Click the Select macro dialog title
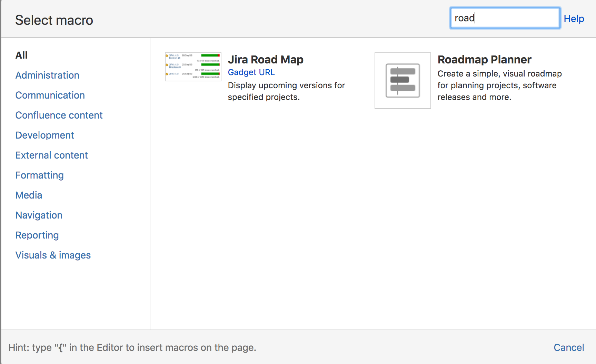This screenshot has height=364, width=596. (x=54, y=20)
